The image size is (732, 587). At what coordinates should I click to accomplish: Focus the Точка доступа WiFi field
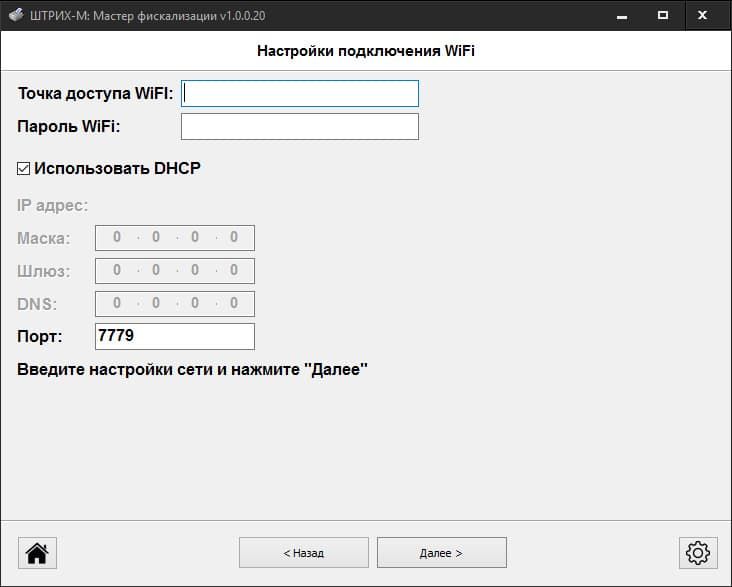[x=300, y=93]
